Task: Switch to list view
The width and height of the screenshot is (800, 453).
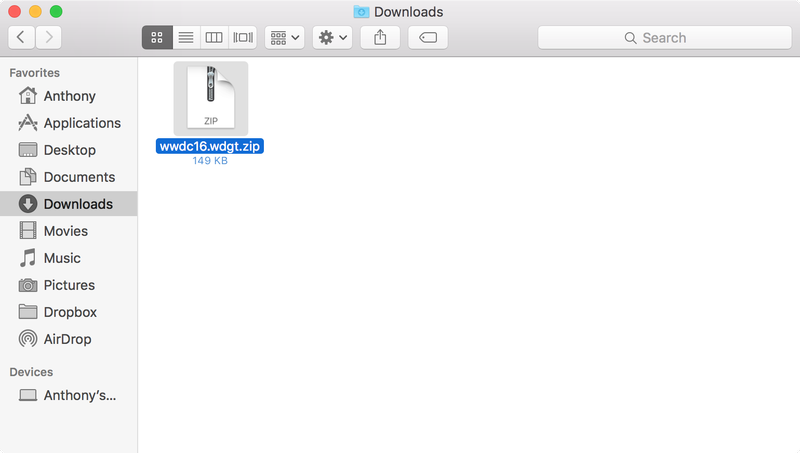Action: point(186,37)
